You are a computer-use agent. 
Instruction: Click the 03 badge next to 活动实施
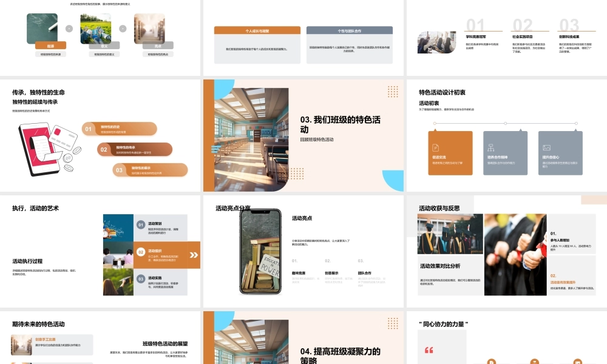coord(141,279)
